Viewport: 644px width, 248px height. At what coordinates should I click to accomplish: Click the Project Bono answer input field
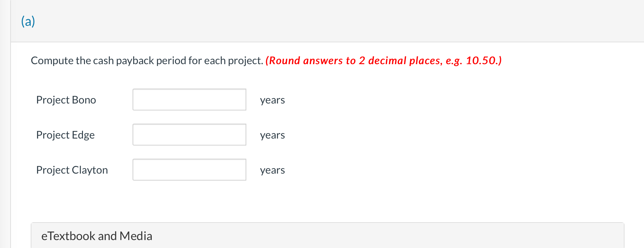point(189,99)
